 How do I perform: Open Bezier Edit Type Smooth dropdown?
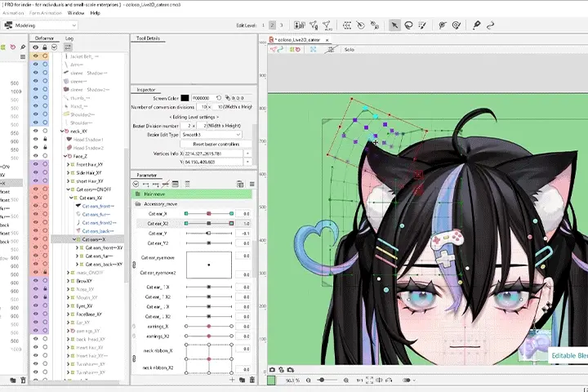click(212, 135)
